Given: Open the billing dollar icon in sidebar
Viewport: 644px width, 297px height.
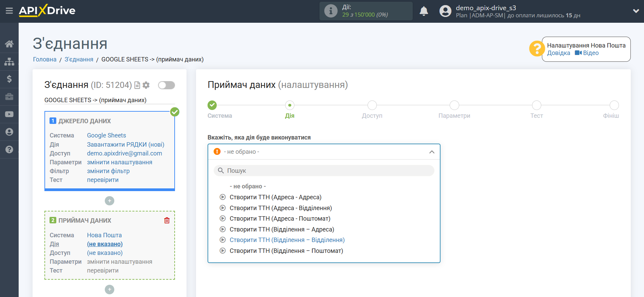Looking at the screenshot, I should 9,79.
